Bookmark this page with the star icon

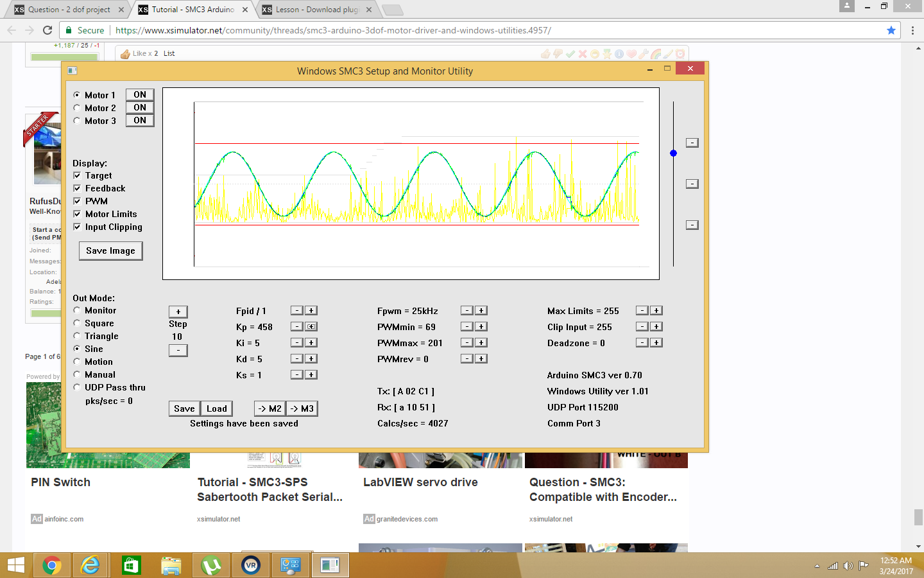pyautogui.click(x=891, y=30)
